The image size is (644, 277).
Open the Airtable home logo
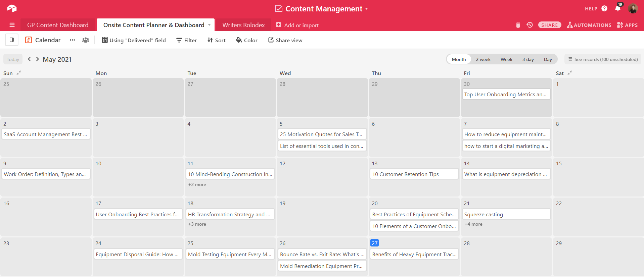coord(12,8)
